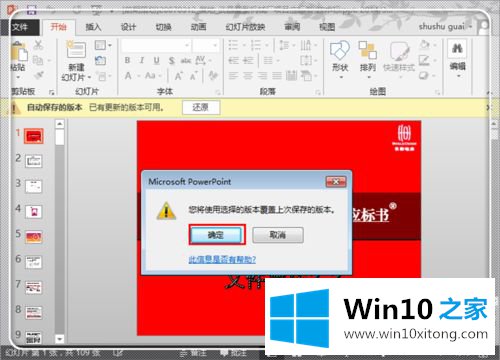This screenshot has width=500, height=360.
Task: Click the 确定 button in the dialog
Action: (x=217, y=235)
